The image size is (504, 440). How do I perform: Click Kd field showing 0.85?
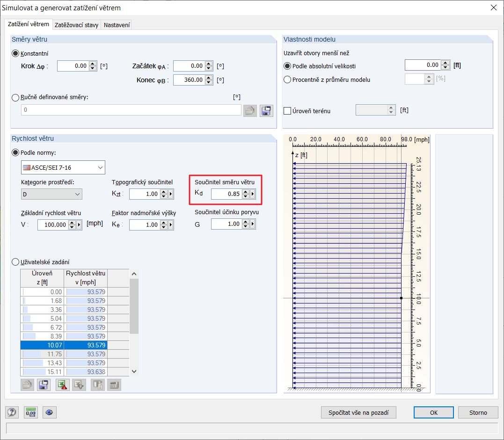226,194
